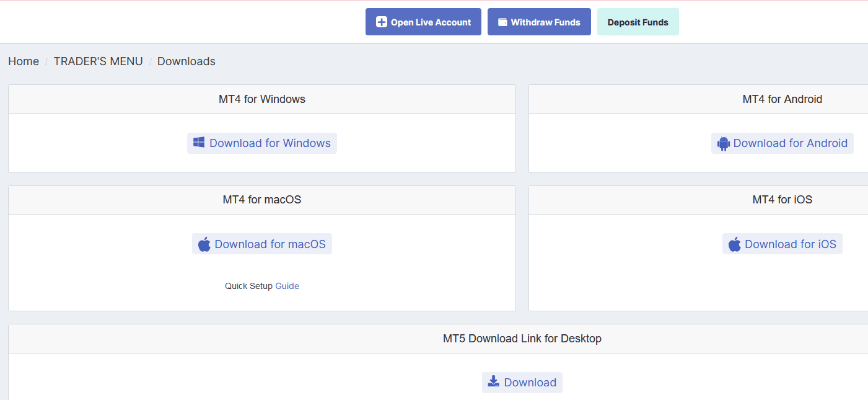Click the plus icon on Open Live Account
Image resolution: width=868 pixels, height=400 pixels.
(x=382, y=22)
